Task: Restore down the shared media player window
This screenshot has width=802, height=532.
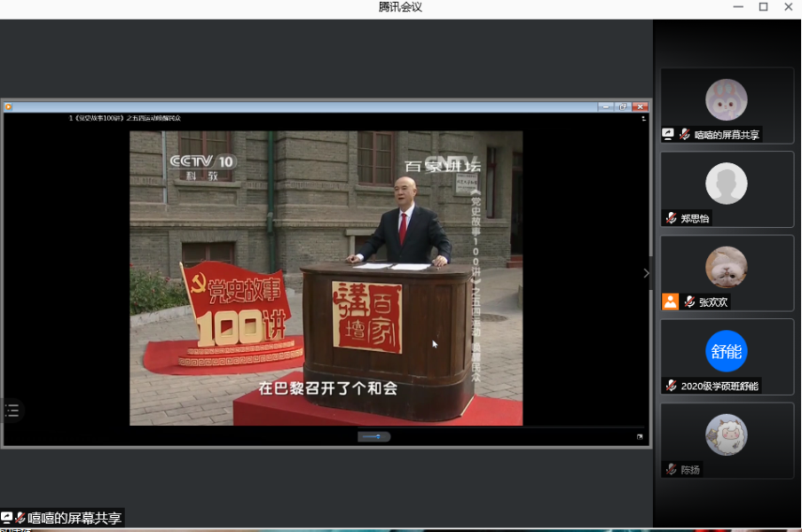Action: pos(623,106)
